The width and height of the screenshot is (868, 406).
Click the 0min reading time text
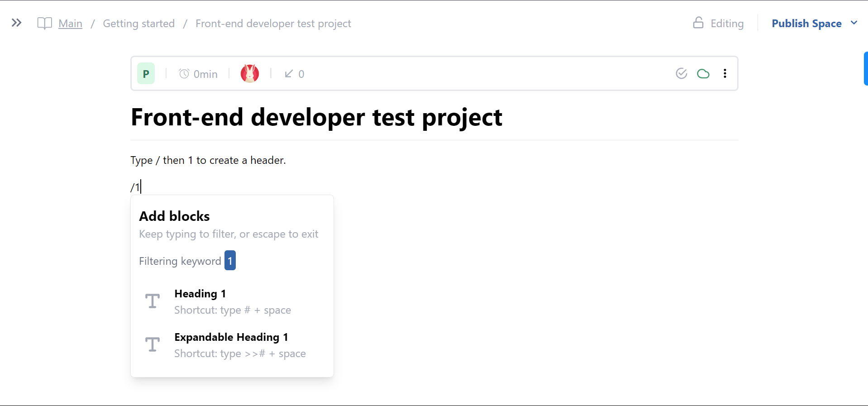pos(205,74)
